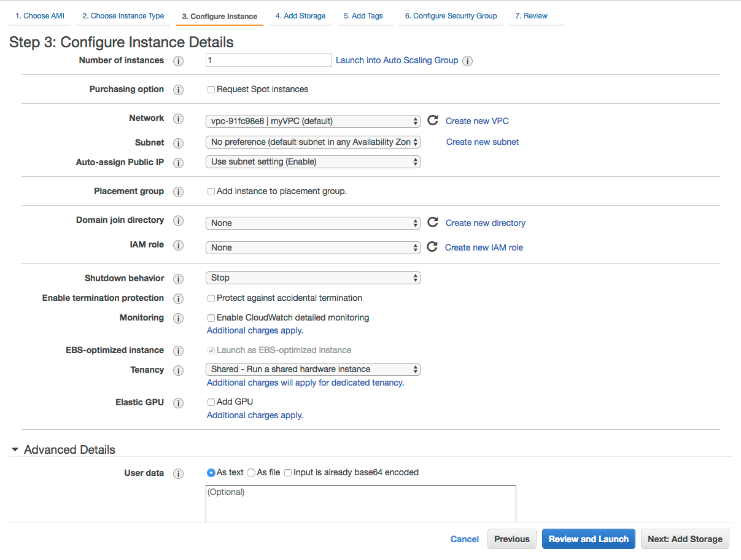Open the Auto-assign Public IP dropdown
The width and height of the screenshot is (741, 560).
313,161
